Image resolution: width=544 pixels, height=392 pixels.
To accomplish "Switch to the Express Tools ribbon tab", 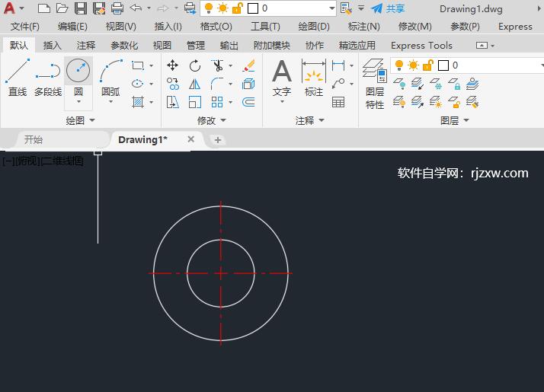I will 421,45.
